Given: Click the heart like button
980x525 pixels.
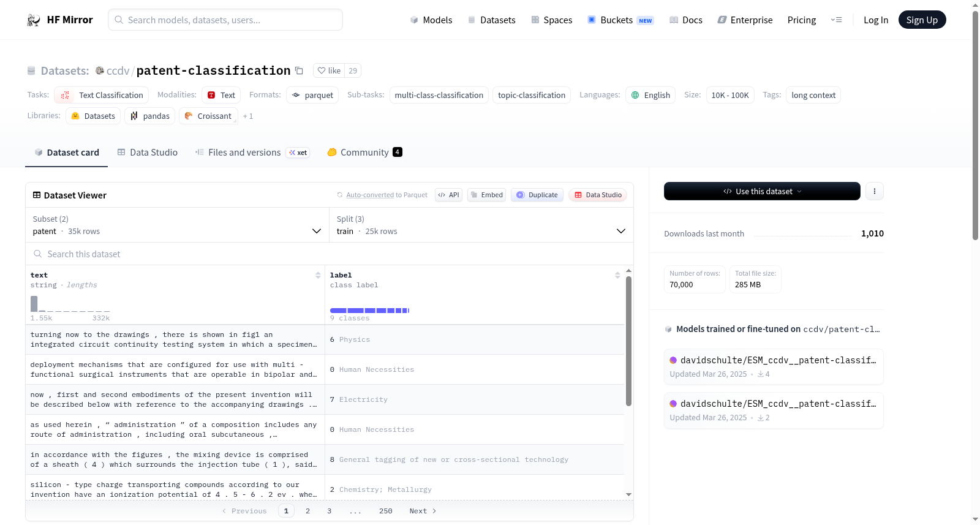Looking at the screenshot, I should click(329, 70).
